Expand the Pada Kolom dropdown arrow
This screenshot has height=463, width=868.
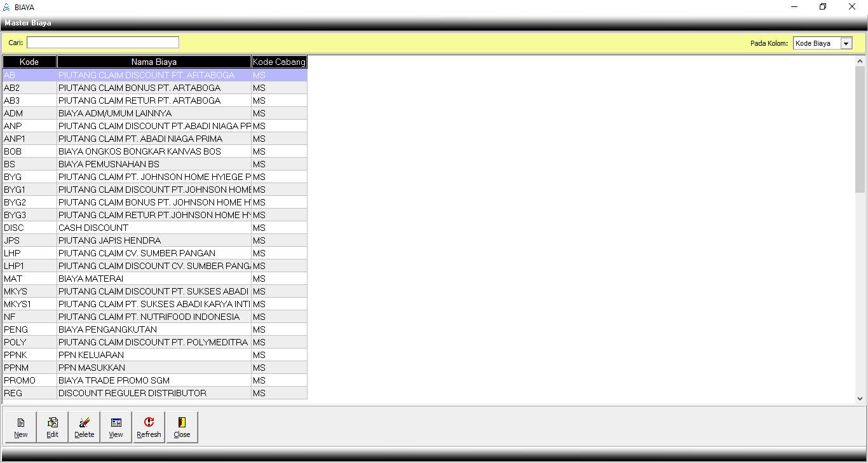click(846, 43)
